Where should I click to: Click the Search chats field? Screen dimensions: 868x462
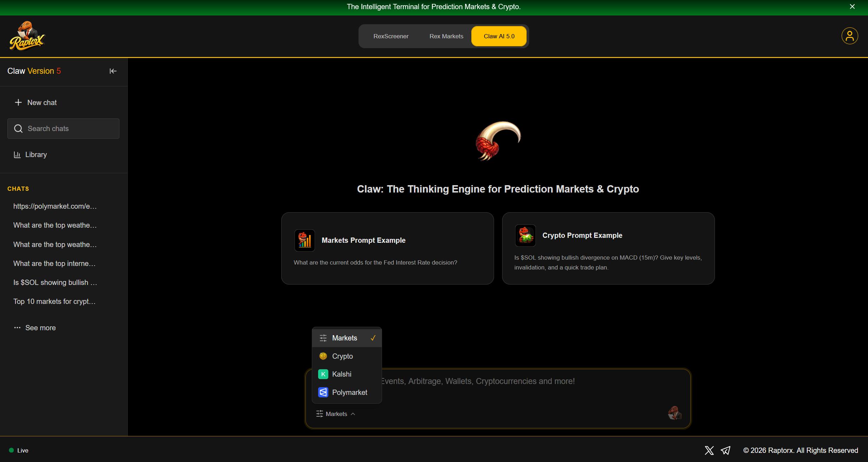tap(63, 129)
